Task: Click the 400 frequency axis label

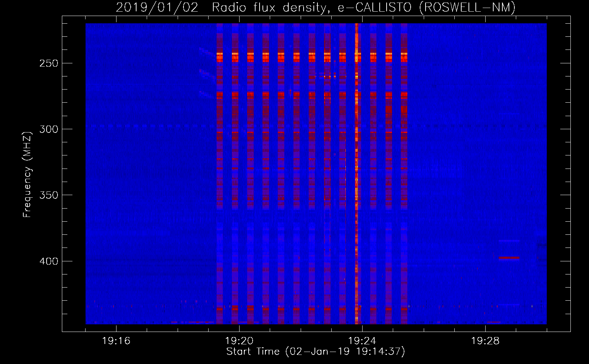Action: (x=48, y=261)
